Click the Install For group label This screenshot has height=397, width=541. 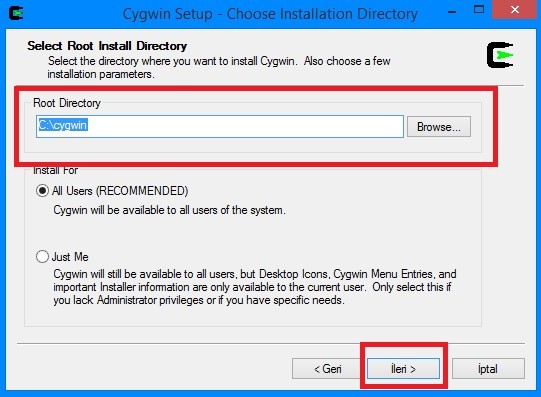point(56,170)
